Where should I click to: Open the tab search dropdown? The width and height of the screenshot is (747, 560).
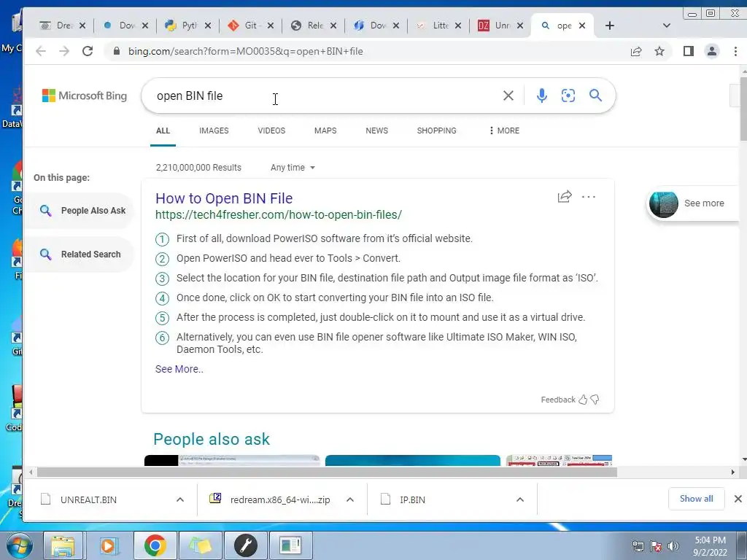pyautogui.click(x=667, y=26)
